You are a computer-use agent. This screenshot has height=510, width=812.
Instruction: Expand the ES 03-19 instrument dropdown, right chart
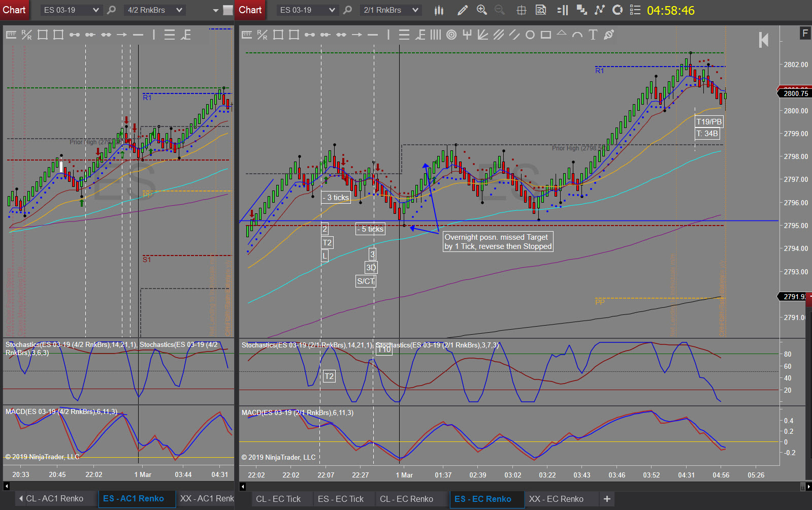pos(307,10)
